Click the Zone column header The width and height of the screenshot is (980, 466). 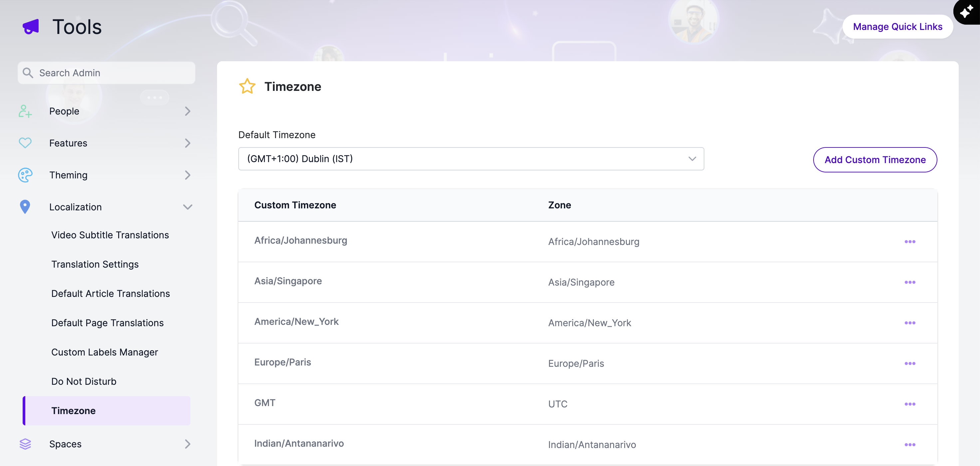[x=559, y=205]
